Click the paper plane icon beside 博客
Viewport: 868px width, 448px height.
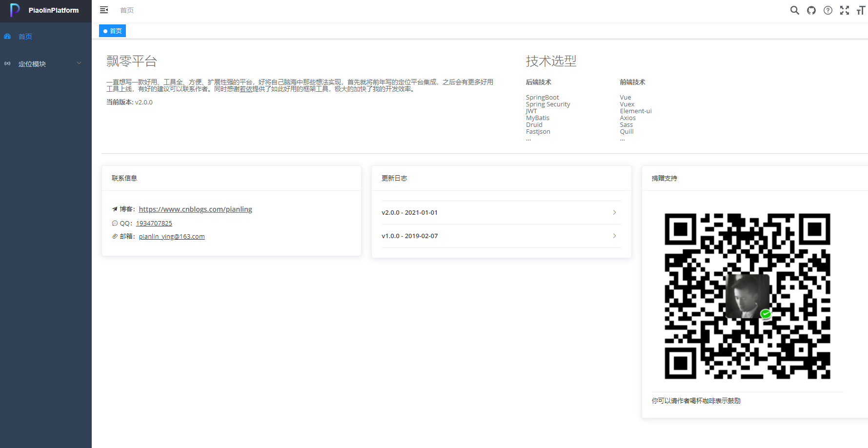[x=115, y=209]
